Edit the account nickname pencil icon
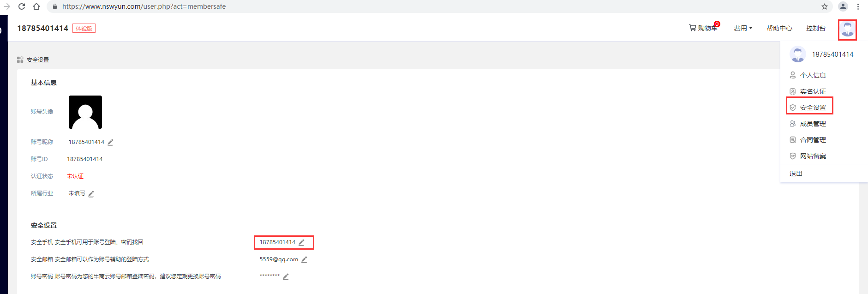Screen dimensions: 868x294 pos(110,143)
